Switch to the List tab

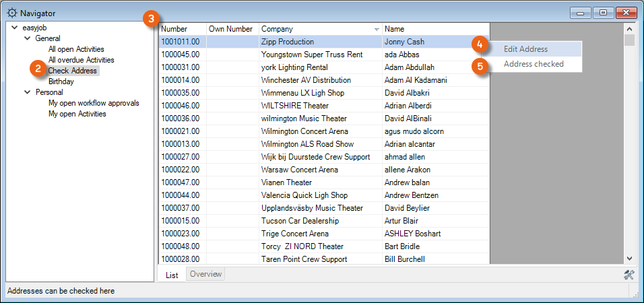pos(172,275)
